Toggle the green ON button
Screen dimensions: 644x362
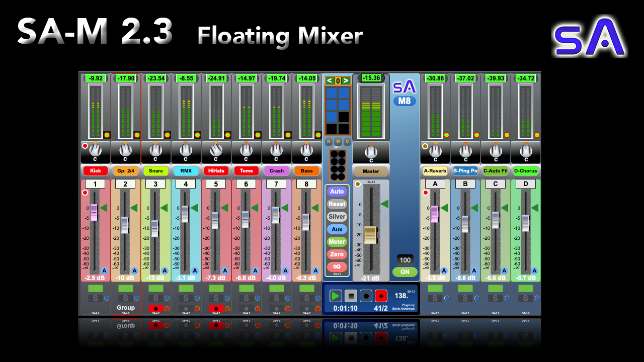pos(405,272)
